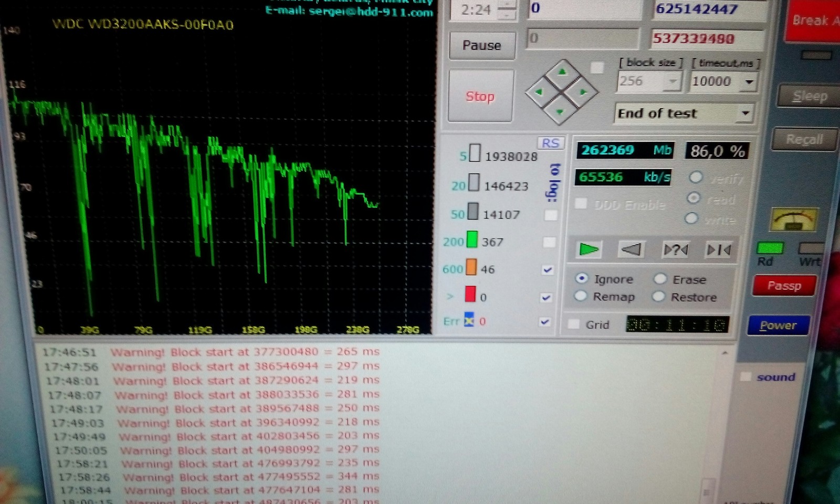The image size is (840, 504).
Task: Toggle the log checkbox for red >600 blocks
Action: pyautogui.click(x=546, y=298)
